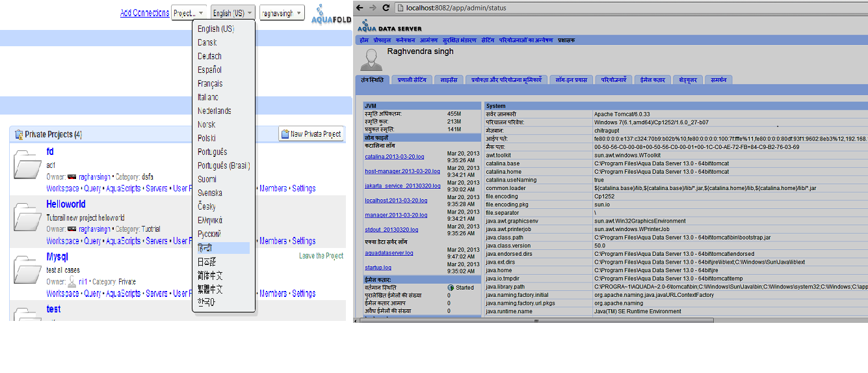Open the test project title link
The height and width of the screenshot is (373, 868).
pyautogui.click(x=53, y=309)
